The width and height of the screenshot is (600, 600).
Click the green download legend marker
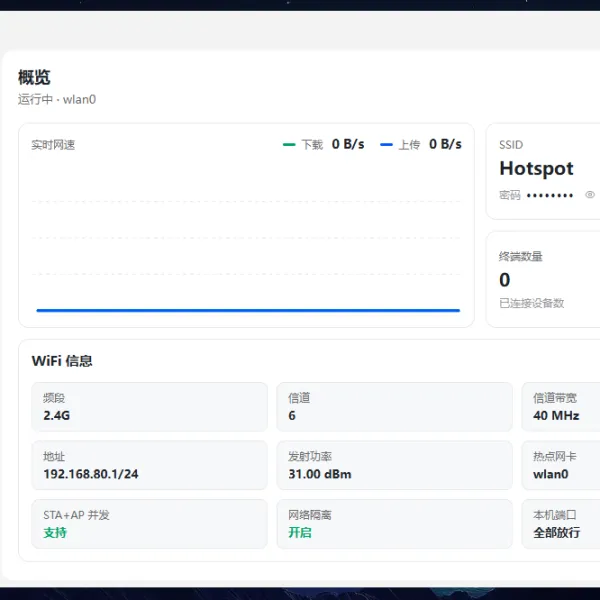pyautogui.click(x=289, y=145)
